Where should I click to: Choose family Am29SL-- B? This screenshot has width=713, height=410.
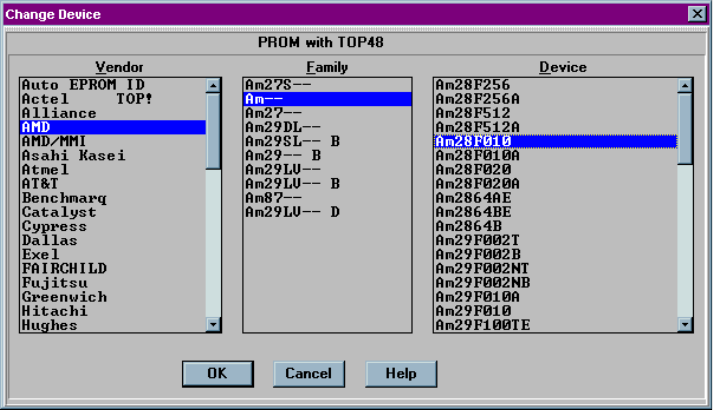tap(327, 141)
